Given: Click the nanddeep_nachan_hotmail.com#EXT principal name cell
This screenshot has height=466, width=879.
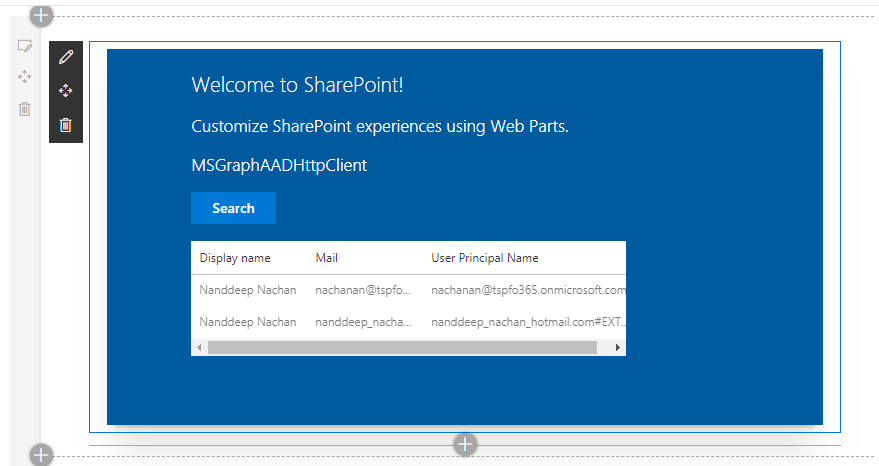Looking at the screenshot, I should 528,322.
